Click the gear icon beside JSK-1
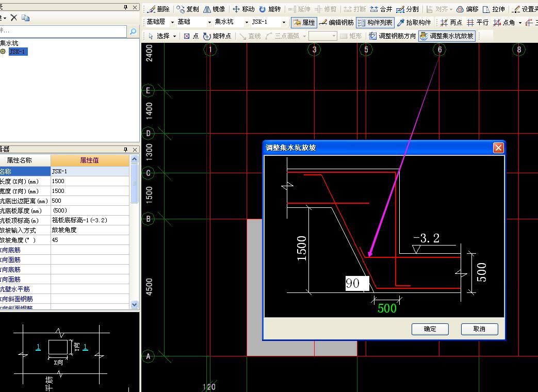Screen dimensions: 538x392 pyautogui.click(x=3, y=52)
